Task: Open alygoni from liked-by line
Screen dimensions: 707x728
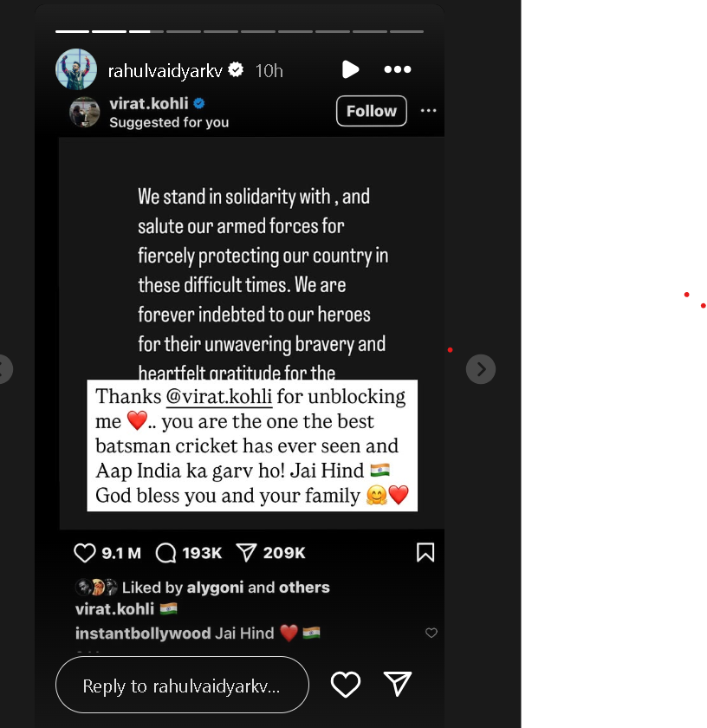Action: pyautogui.click(x=215, y=588)
